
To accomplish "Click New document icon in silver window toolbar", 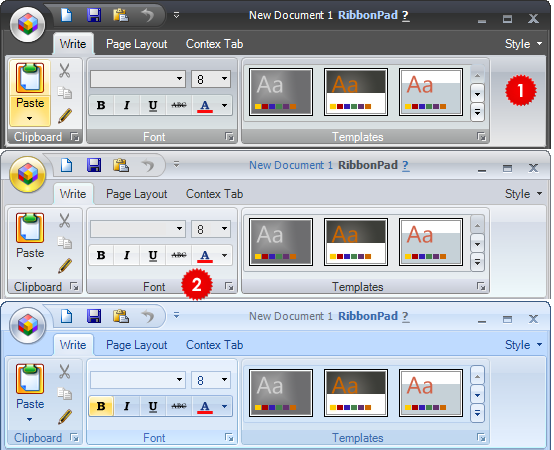I will coord(66,165).
